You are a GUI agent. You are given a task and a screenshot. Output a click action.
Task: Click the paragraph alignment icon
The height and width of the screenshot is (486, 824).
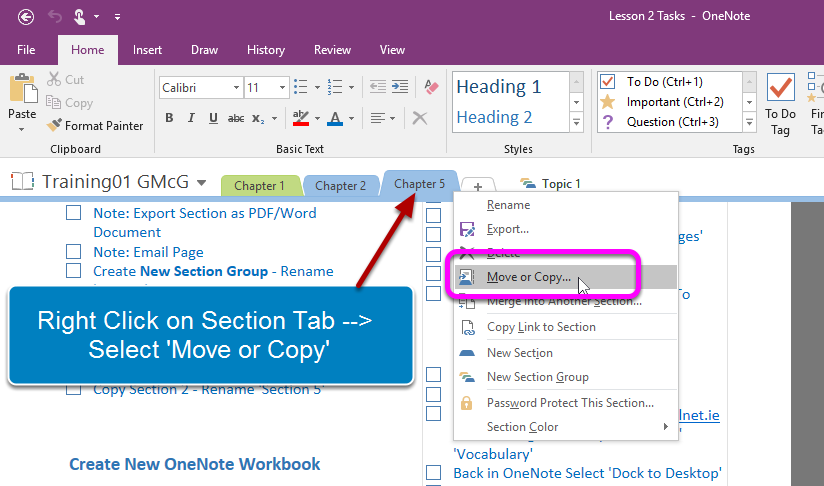click(x=377, y=118)
